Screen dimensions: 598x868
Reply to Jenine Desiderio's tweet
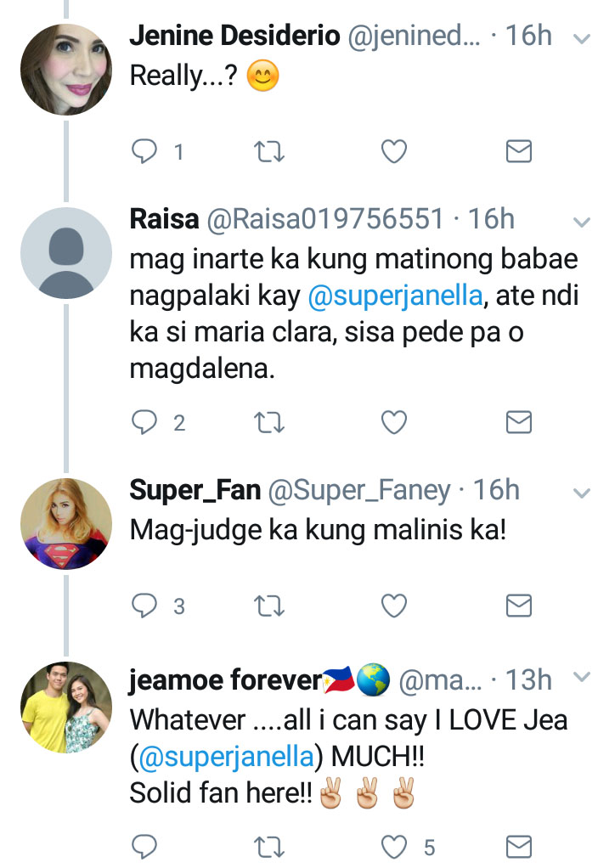pyautogui.click(x=143, y=152)
